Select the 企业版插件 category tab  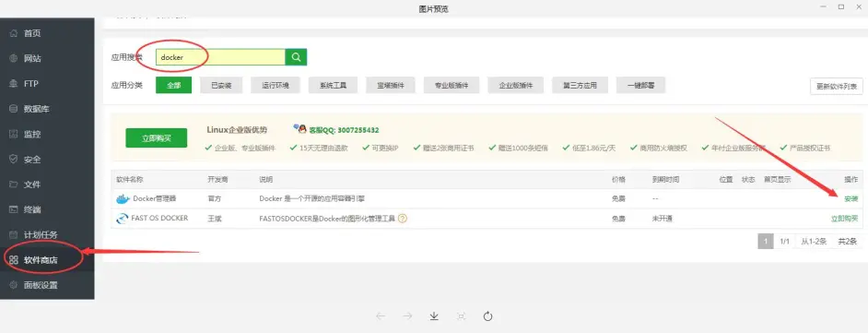pos(516,86)
